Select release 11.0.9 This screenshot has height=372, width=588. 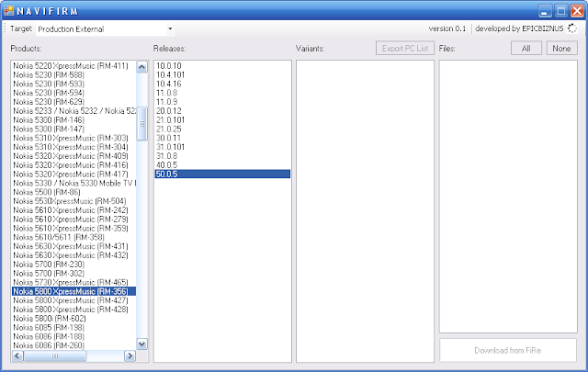[x=222, y=102]
